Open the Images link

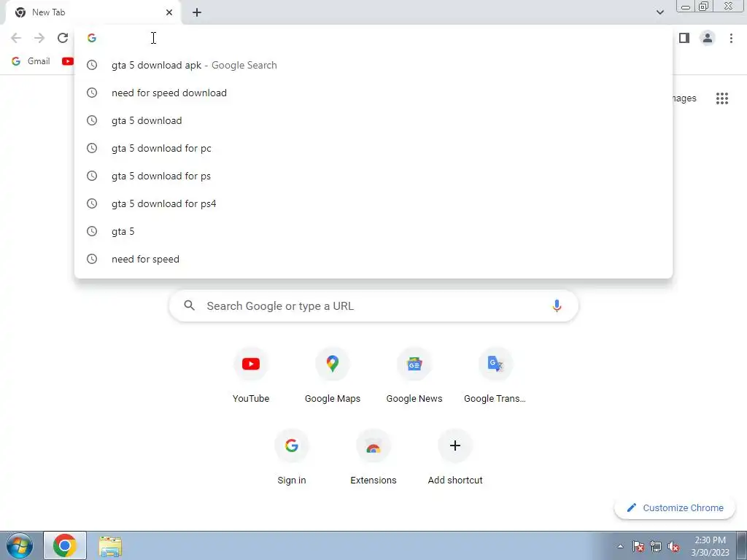pos(685,98)
